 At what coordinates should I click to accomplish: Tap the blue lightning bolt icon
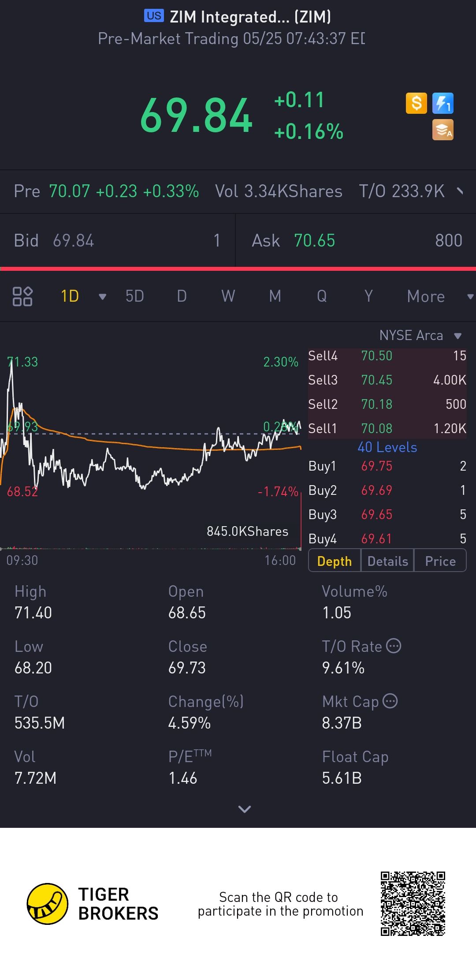coord(443,104)
